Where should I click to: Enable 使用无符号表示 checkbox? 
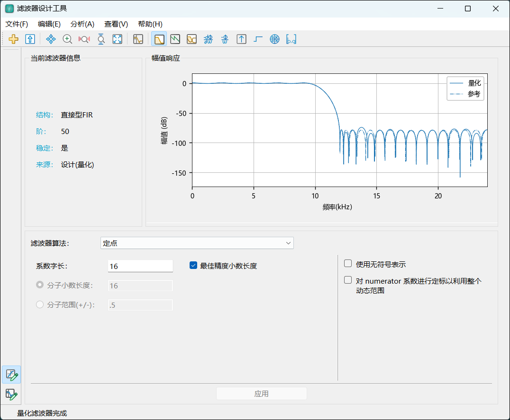tap(348, 264)
